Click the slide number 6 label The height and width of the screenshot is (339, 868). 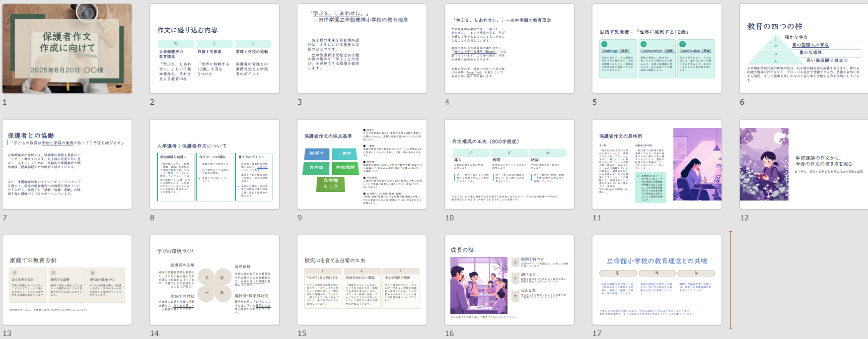click(x=742, y=102)
